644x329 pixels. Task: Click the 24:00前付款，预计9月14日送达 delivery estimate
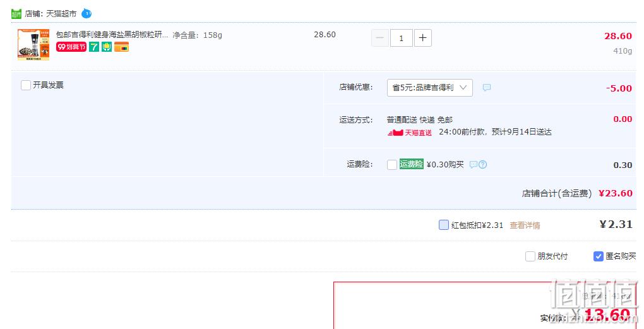pyautogui.click(x=495, y=132)
